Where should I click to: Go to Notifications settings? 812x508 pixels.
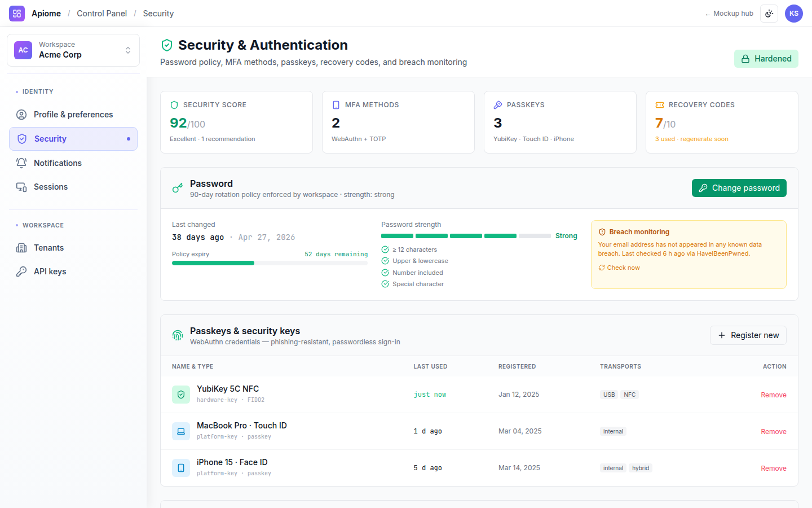pos(73,163)
